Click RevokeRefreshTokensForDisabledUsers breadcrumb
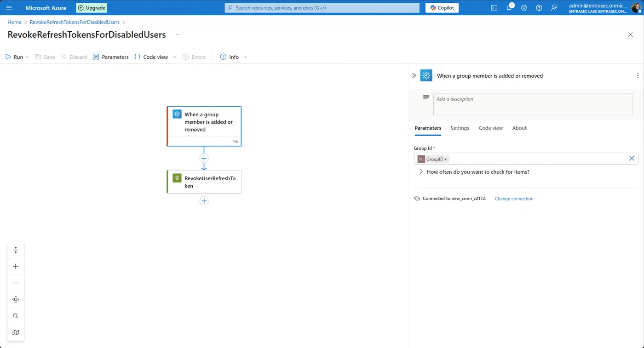 (x=75, y=22)
